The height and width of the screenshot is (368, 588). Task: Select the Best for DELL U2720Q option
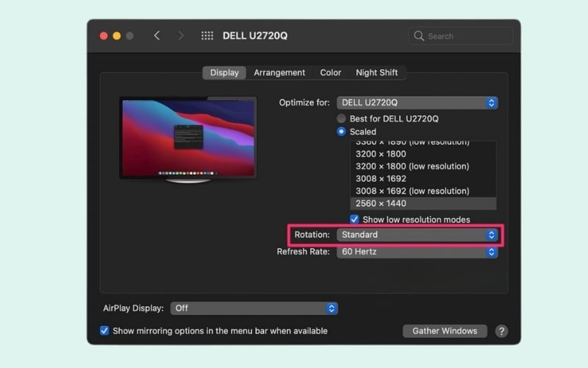pos(341,118)
